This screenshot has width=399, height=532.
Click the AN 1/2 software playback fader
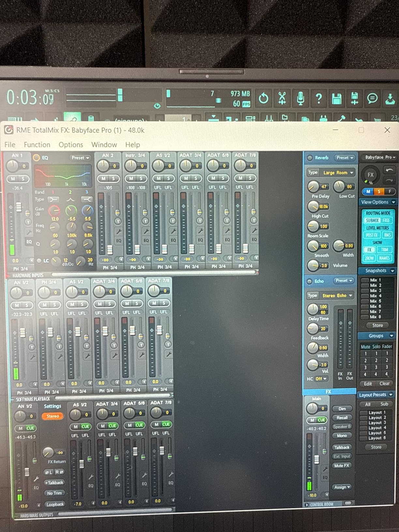coord(22,332)
